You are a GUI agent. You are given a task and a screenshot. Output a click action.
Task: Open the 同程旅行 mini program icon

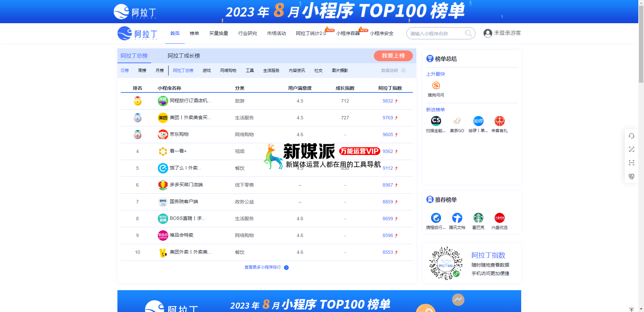(x=163, y=101)
